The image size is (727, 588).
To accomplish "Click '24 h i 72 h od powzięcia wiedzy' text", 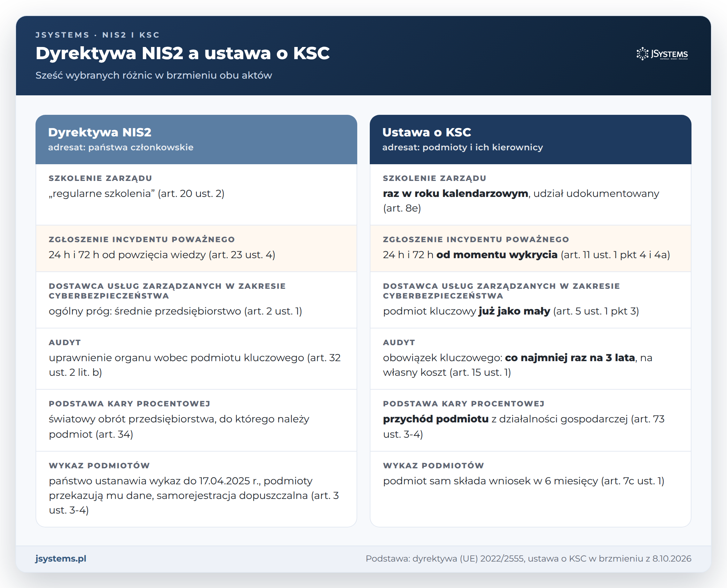I will (127, 255).
